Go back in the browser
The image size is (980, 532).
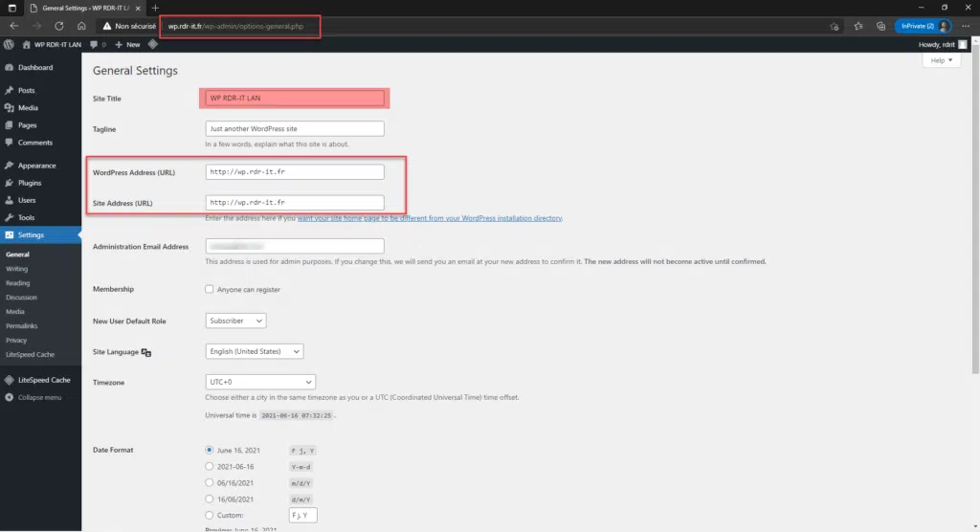[13, 26]
